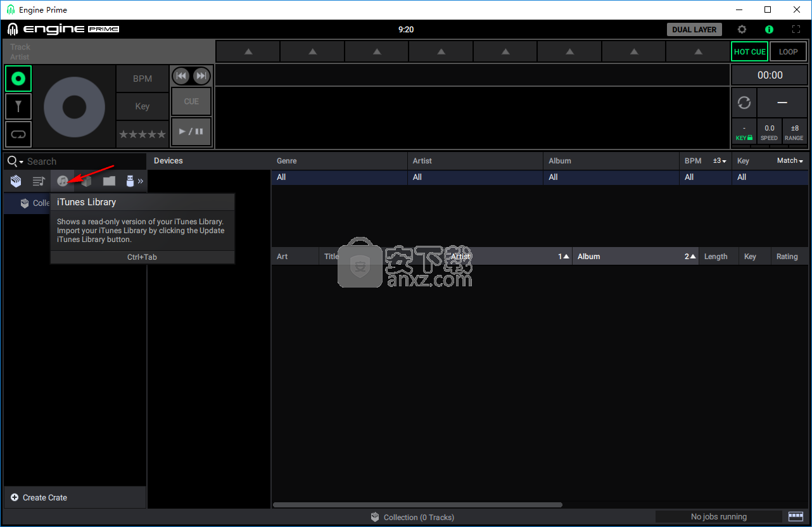Click the pitch dash display box

pos(782,103)
